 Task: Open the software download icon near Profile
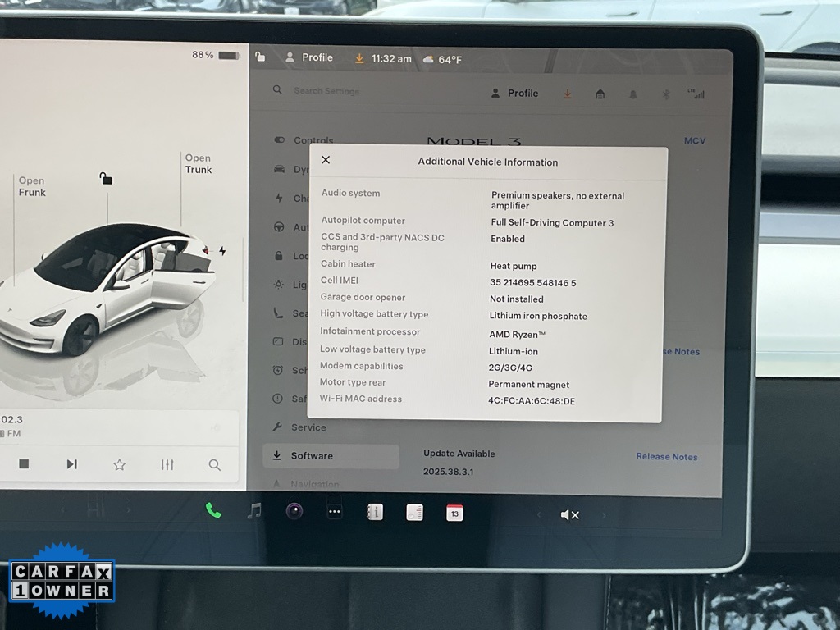[567, 94]
